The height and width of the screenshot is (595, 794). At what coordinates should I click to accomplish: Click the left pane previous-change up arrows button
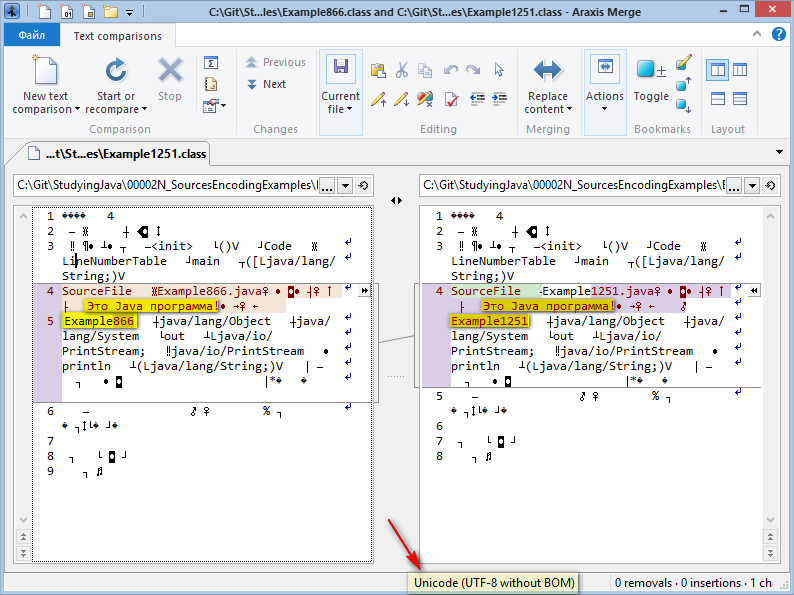point(23,536)
